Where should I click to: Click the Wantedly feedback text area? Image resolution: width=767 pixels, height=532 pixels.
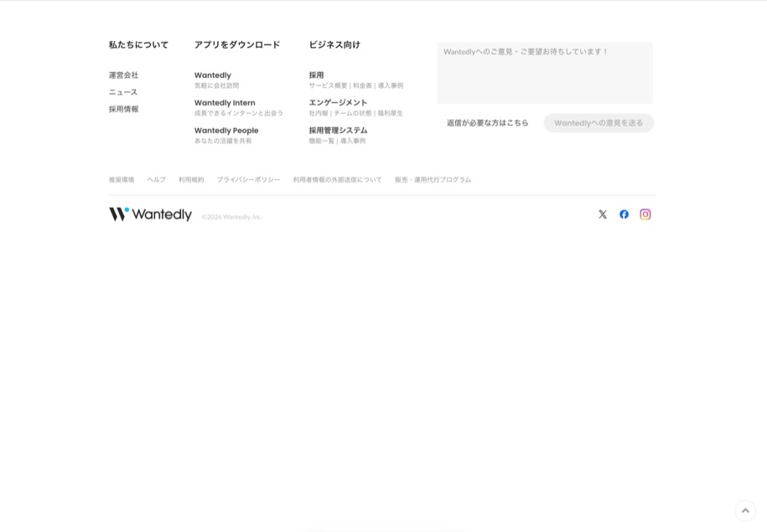click(545, 73)
